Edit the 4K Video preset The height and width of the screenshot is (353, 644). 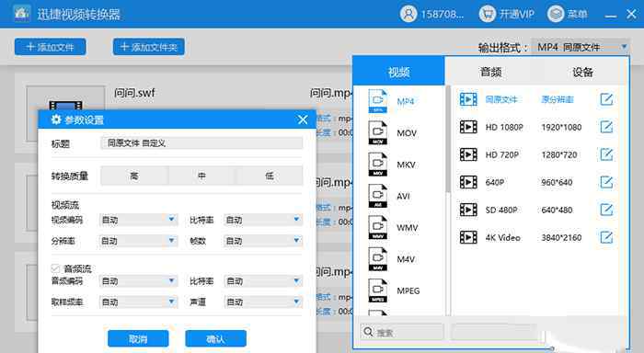tap(606, 237)
